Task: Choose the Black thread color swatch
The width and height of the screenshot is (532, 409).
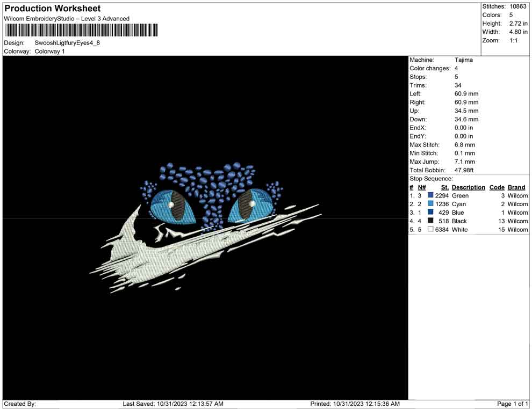Action: 430,221
